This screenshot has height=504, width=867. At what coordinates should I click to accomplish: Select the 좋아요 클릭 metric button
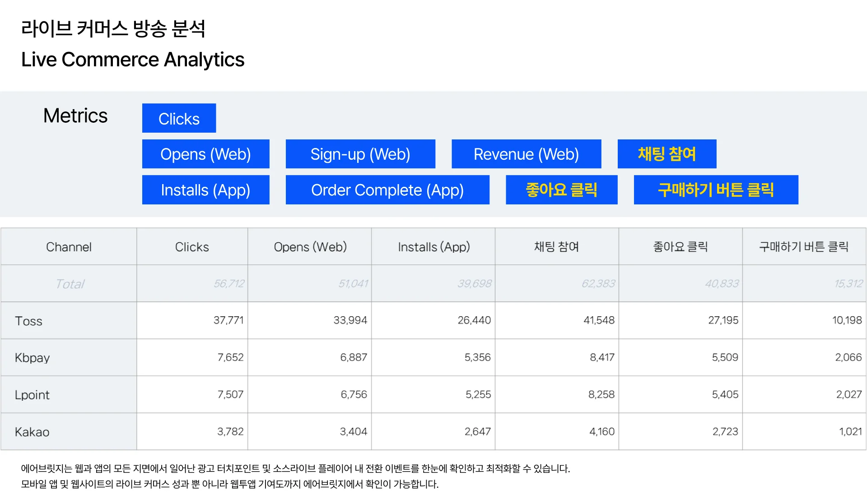pyautogui.click(x=561, y=190)
